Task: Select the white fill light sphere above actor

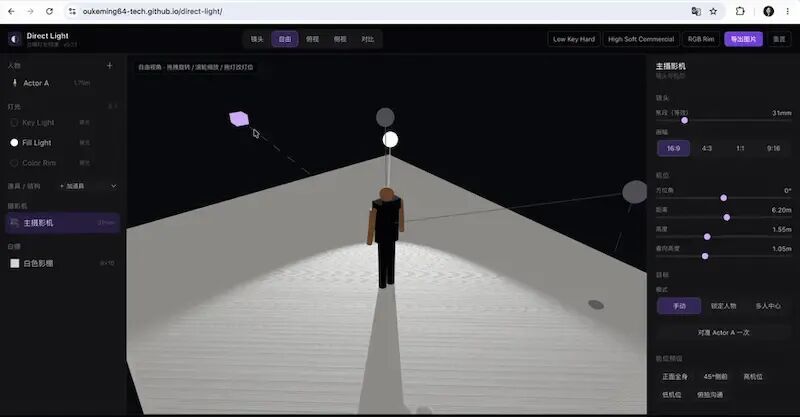Action: click(x=390, y=139)
